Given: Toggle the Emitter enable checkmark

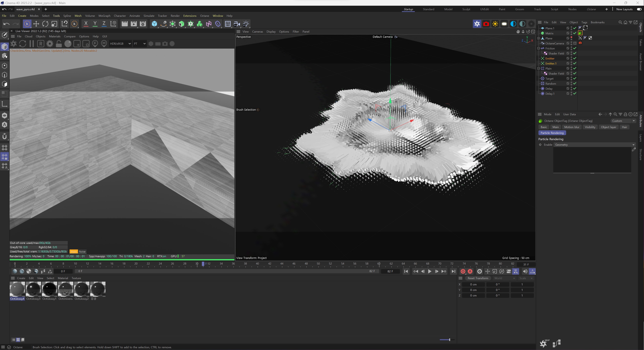Looking at the screenshot, I should coord(575,58).
